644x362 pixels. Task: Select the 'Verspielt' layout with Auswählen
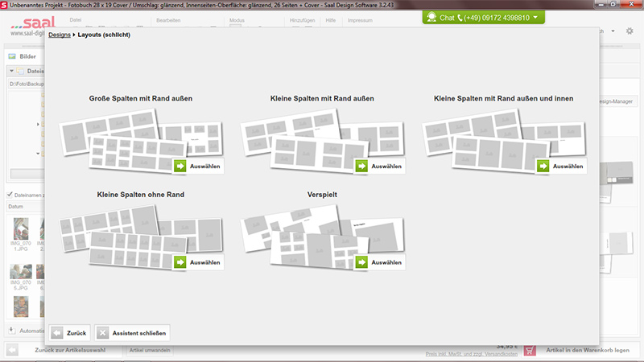pos(380,262)
